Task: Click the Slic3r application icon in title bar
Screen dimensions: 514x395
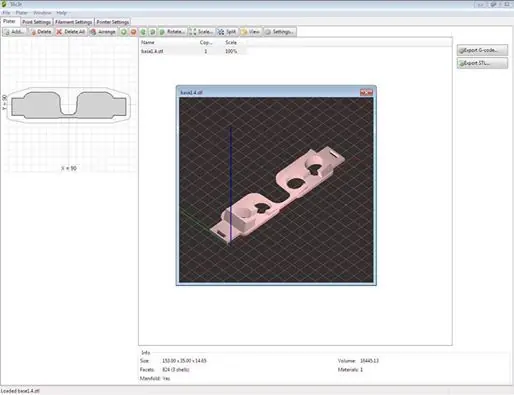Action: [x=4, y=4]
